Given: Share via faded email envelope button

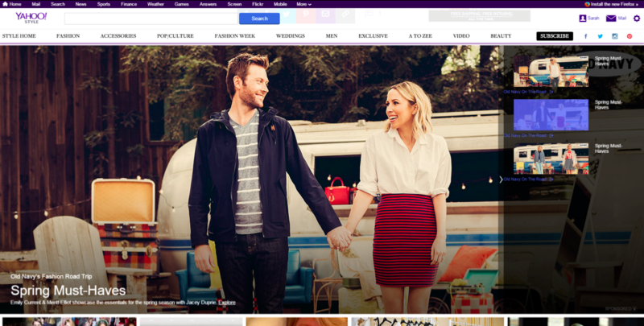Looking at the screenshot, I should [x=325, y=14].
